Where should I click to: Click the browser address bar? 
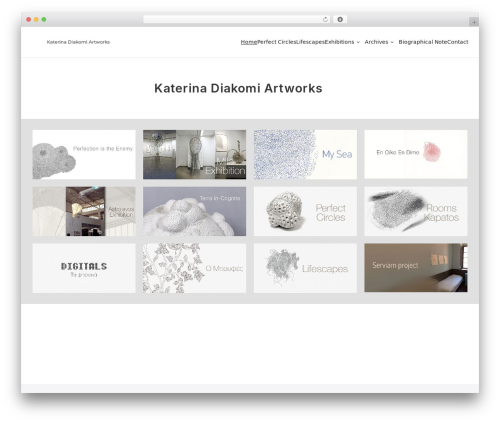pyautogui.click(x=236, y=20)
